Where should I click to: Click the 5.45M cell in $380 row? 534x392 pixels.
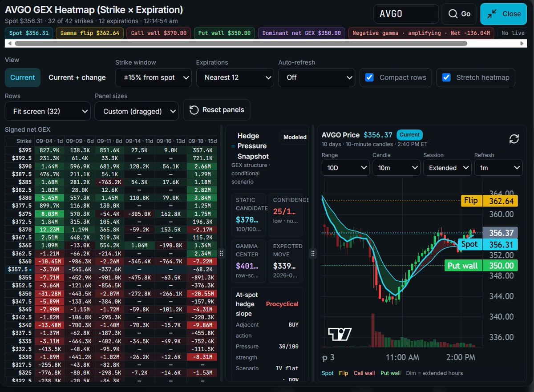click(49, 198)
